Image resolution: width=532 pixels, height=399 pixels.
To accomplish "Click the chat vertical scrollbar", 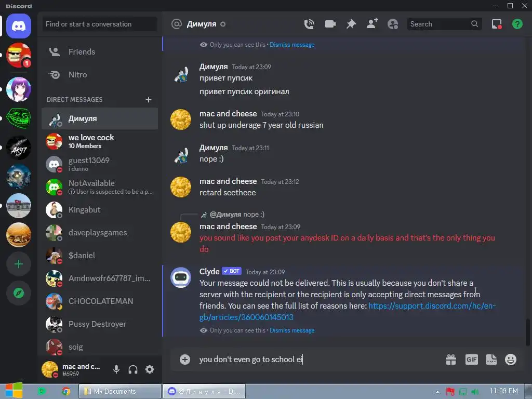I will [x=528, y=332].
